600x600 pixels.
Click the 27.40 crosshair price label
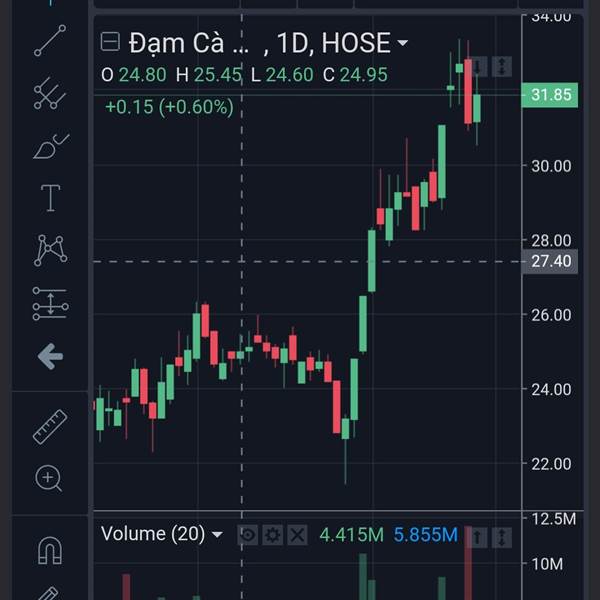[x=550, y=261]
